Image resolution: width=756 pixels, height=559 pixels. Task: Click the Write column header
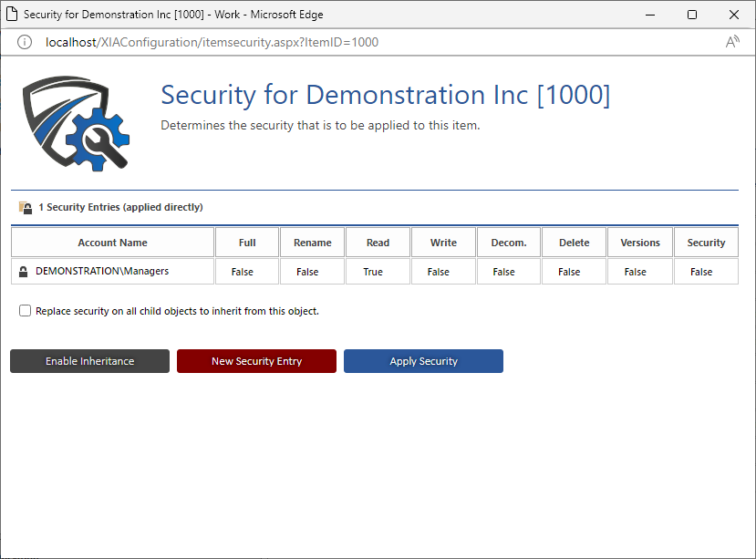[443, 243]
